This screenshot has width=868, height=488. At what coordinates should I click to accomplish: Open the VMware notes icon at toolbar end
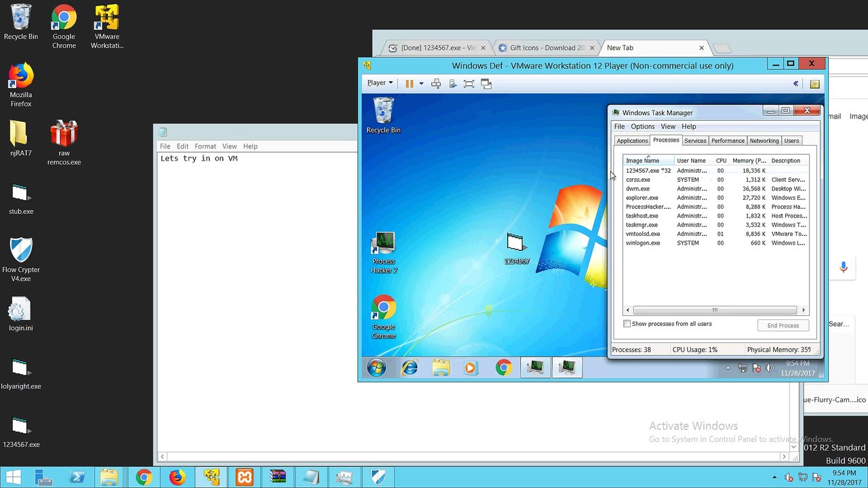point(814,83)
